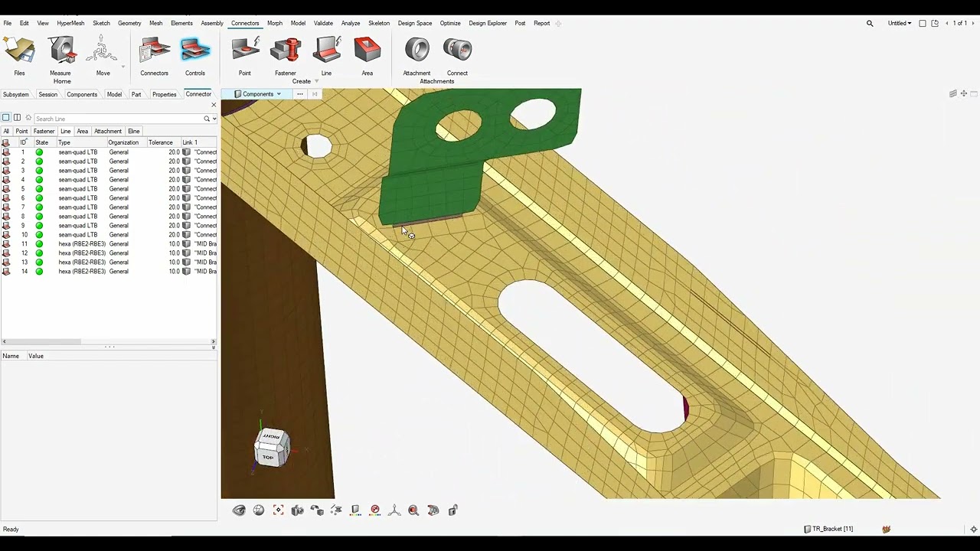Click the rotate cube view icon
The height and width of the screenshot is (551, 980).
click(317, 510)
